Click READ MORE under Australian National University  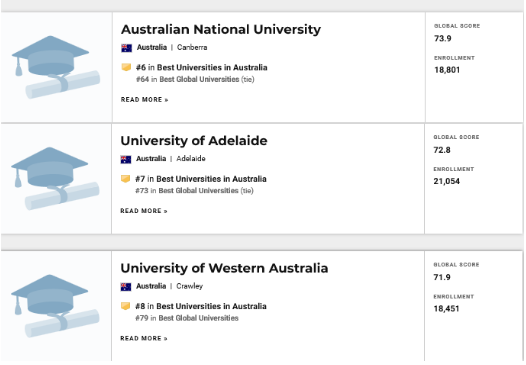point(145,100)
